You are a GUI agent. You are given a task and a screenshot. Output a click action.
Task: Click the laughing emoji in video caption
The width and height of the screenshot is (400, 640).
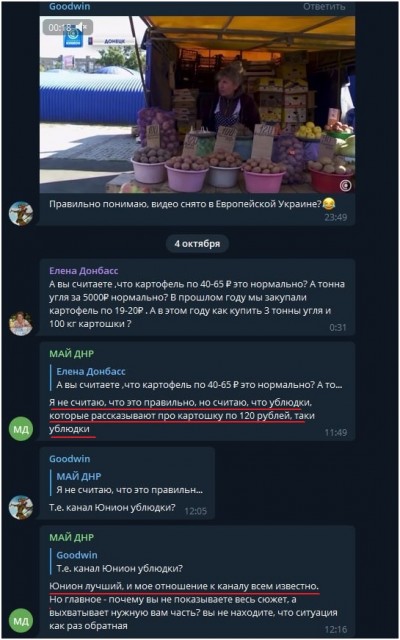pos(329,204)
